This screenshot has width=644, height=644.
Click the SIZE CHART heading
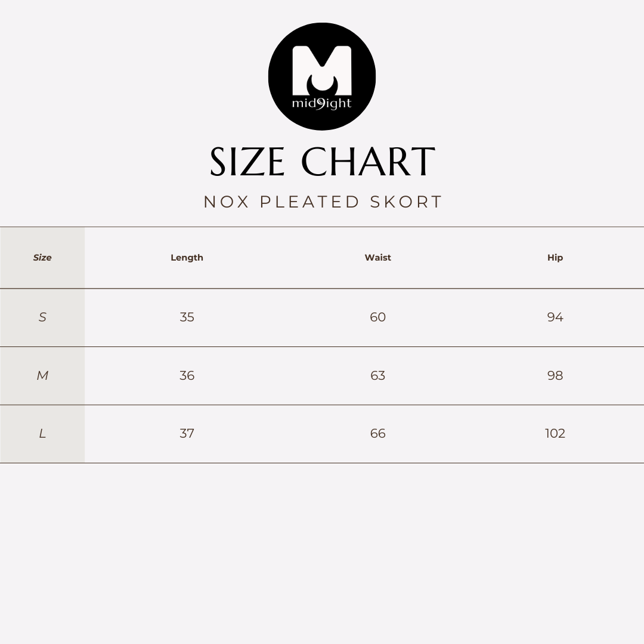[x=322, y=162]
